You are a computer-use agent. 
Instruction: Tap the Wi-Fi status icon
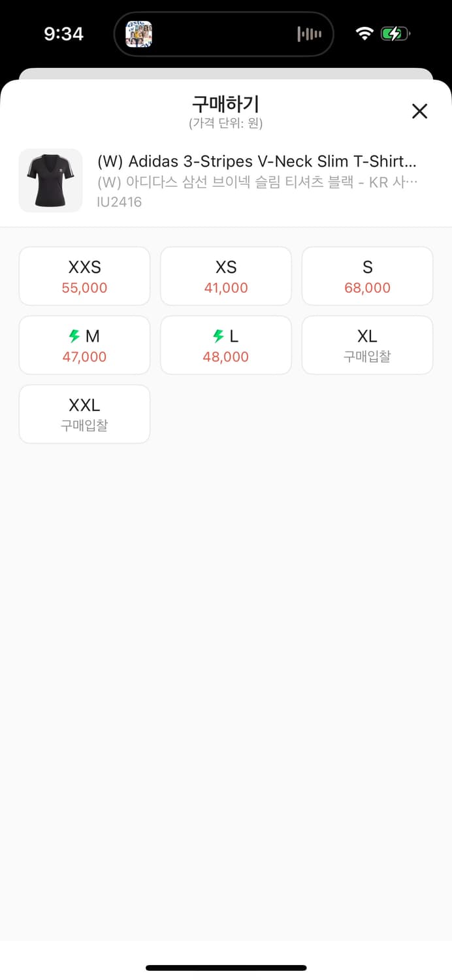[364, 33]
